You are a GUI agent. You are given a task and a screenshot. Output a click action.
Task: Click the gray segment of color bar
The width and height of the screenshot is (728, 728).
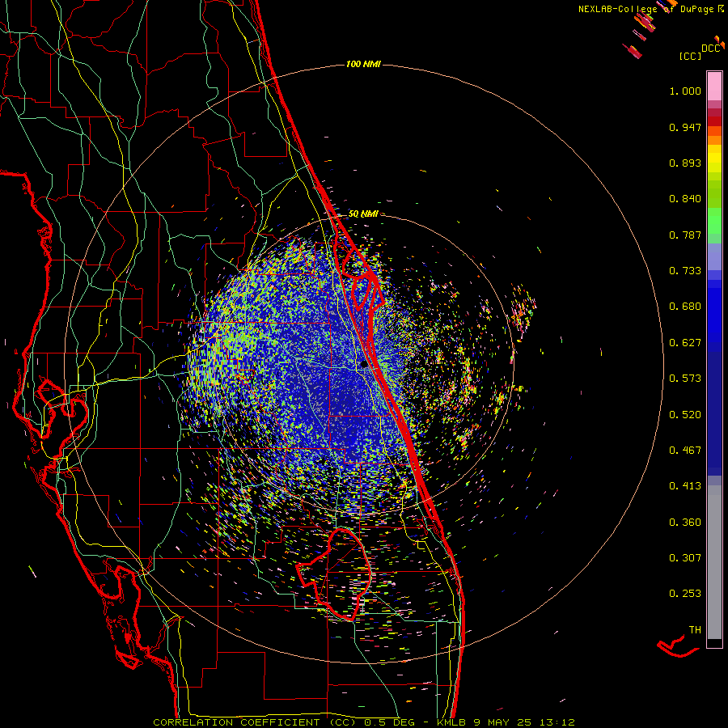[x=714, y=562]
